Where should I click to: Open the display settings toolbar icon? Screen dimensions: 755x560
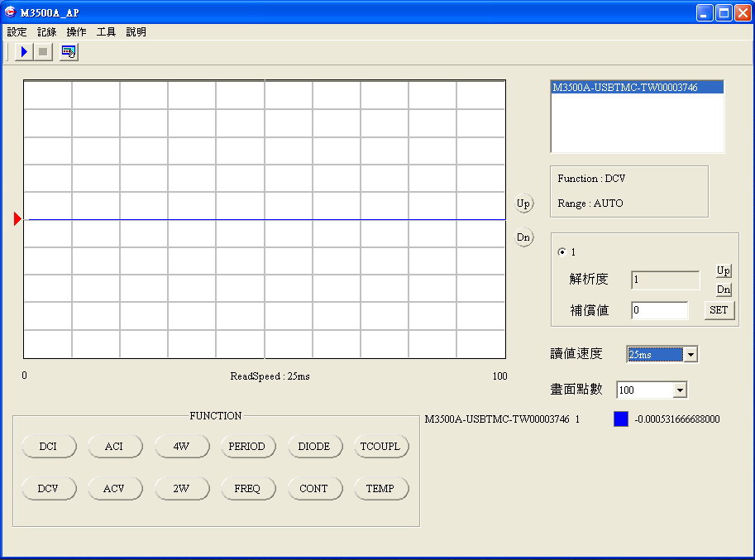(x=69, y=51)
